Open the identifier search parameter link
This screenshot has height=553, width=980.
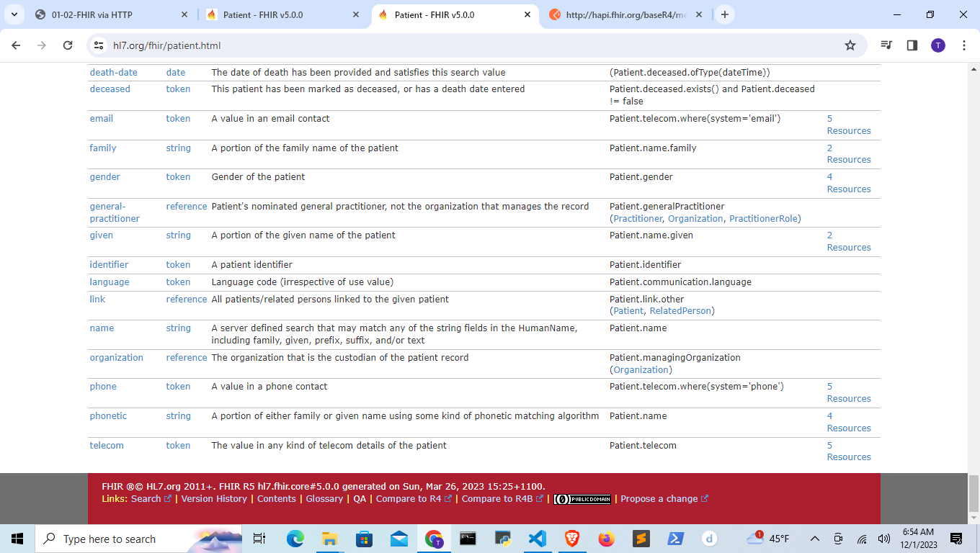pos(109,264)
